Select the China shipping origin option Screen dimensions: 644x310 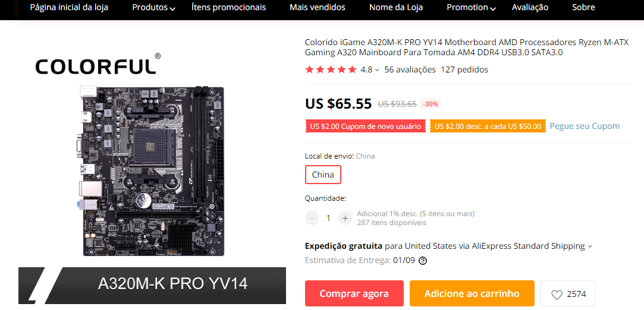pos(323,175)
